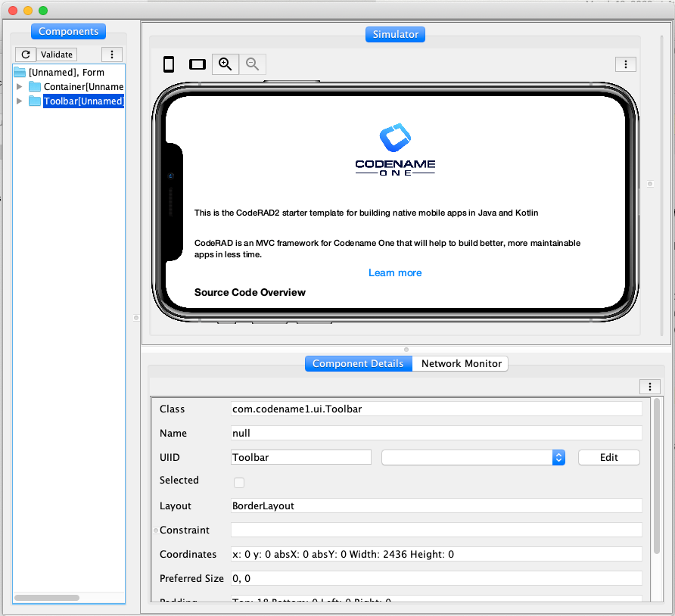
Task: Open the Components panel three-dot menu
Action: (x=112, y=54)
